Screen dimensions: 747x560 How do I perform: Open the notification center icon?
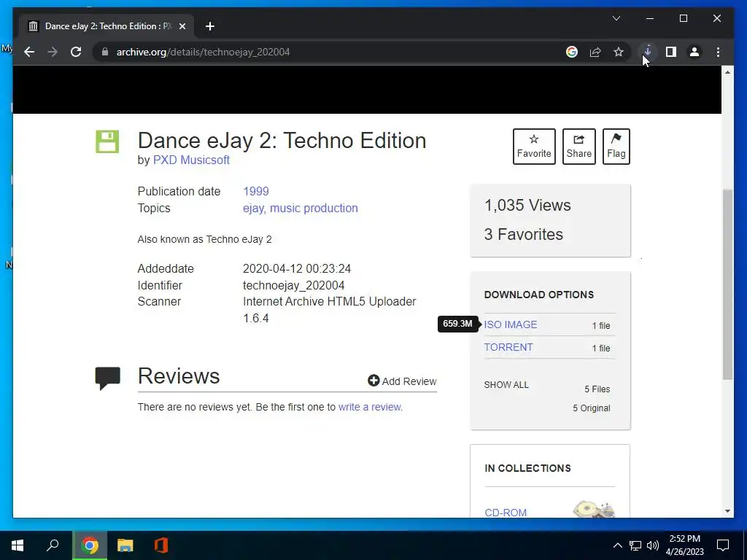(x=723, y=545)
